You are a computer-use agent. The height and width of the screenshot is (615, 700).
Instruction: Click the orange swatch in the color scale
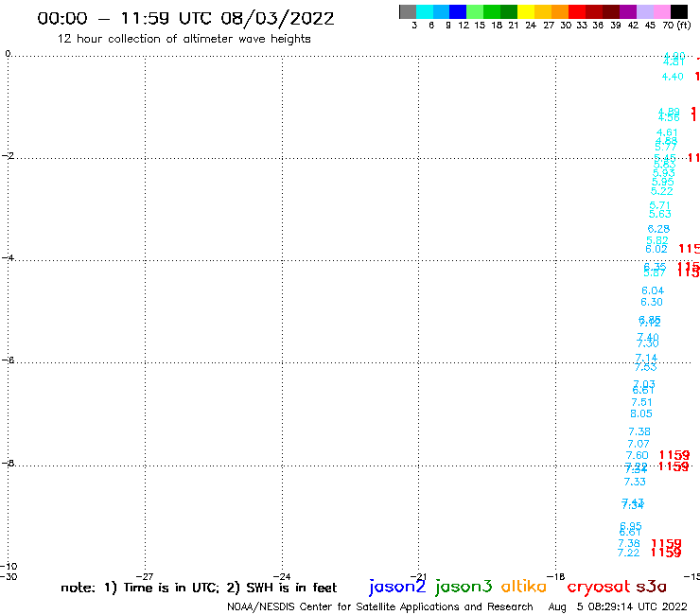point(560,11)
